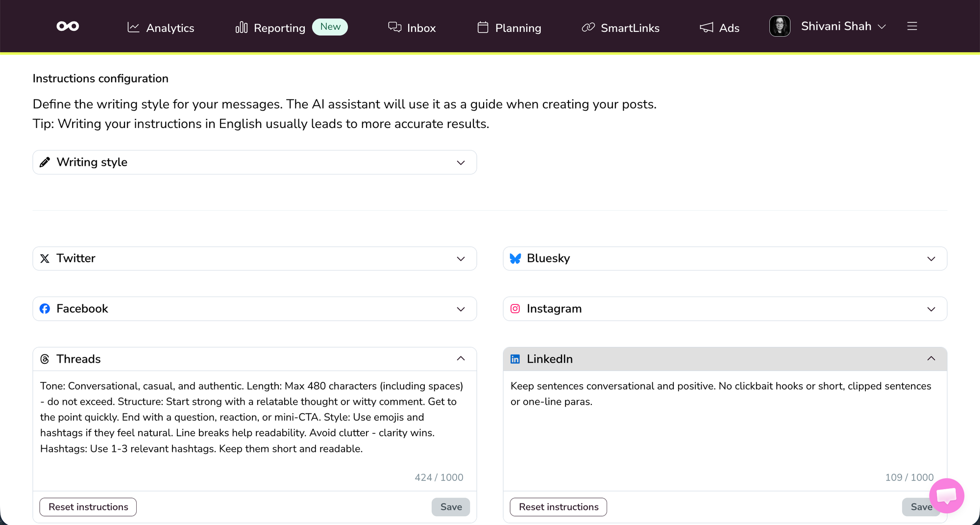The image size is (980, 525).
Task: Open the pink chat support bubble
Action: (947, 496)
